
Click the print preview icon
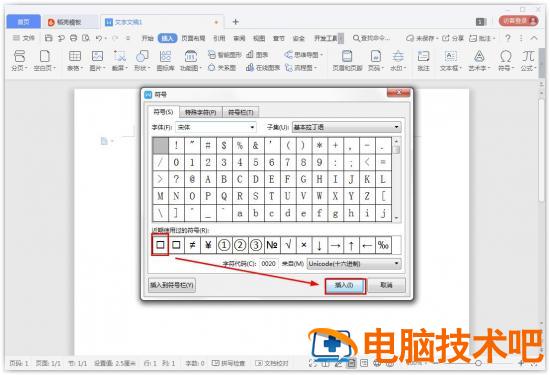(86, 38)
